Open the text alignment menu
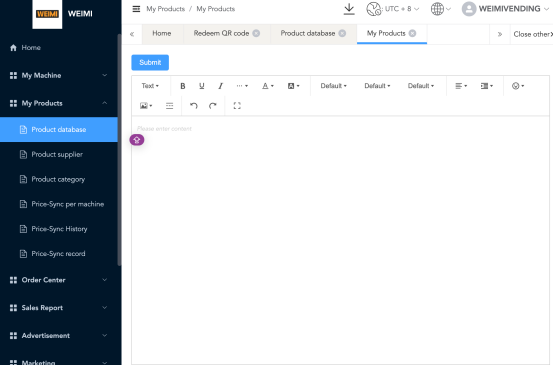This screenshot has width=554, height=365. point(461,86)
